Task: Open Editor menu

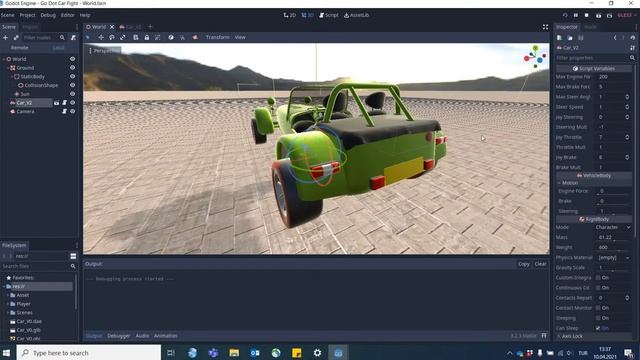Action: tap(67, 15)
